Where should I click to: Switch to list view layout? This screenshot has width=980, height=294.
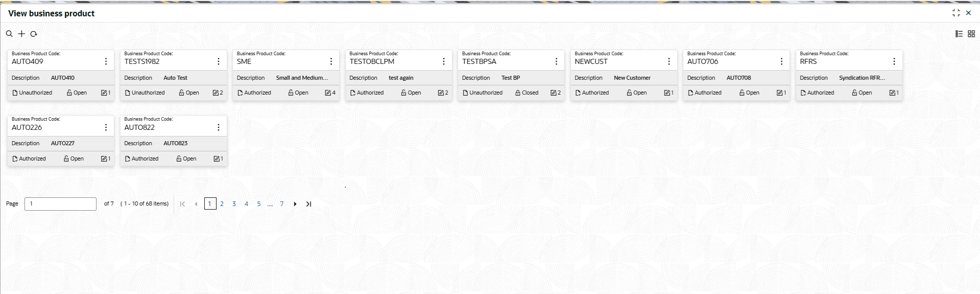point(959,34)
